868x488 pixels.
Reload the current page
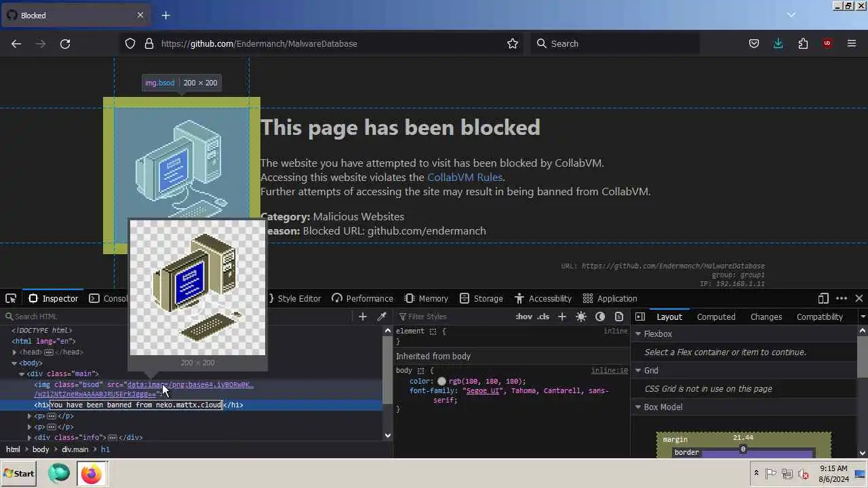(x=65, y=43)
